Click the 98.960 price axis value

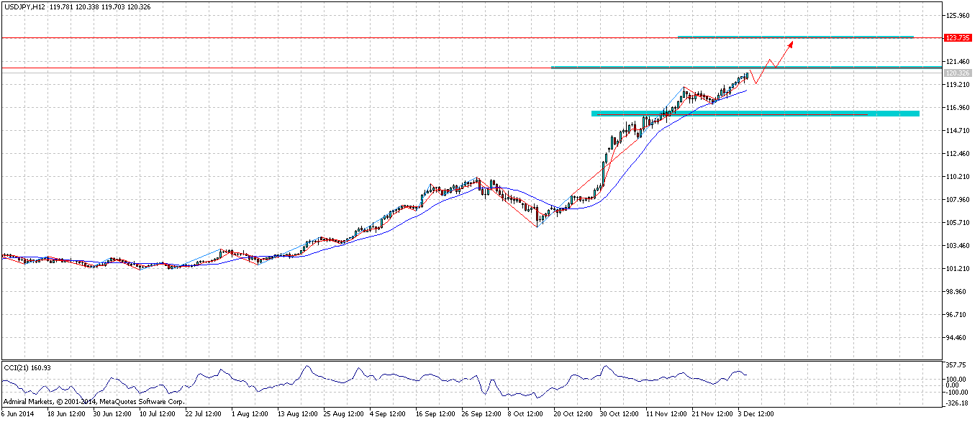point(958,292)
